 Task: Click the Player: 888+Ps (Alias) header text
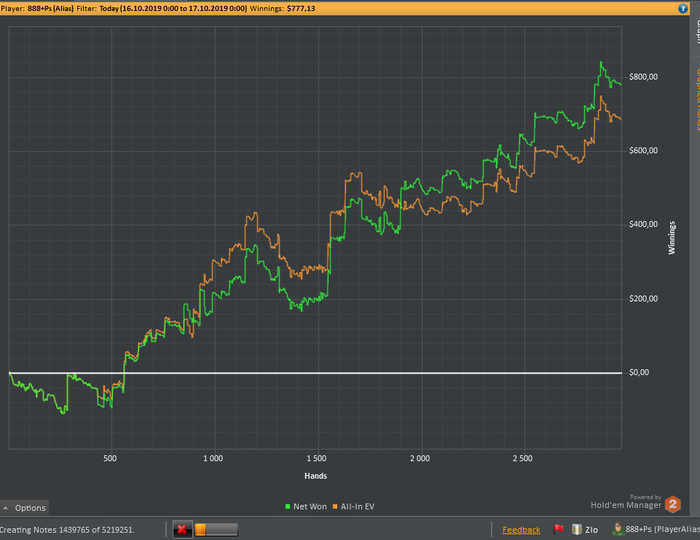click(x=37, y=8)
